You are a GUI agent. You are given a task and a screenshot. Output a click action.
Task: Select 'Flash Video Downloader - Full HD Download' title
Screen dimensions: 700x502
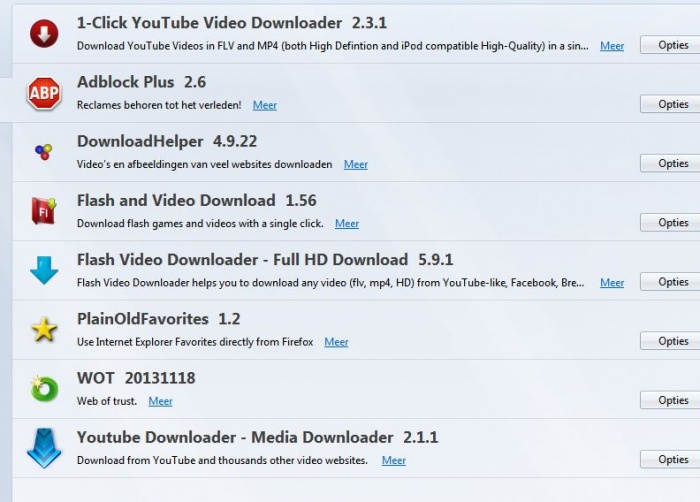click(242, 260)
